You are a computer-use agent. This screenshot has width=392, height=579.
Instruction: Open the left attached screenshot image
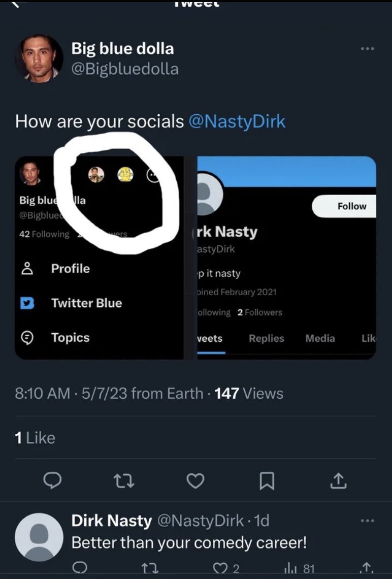[x=100, y=258]
